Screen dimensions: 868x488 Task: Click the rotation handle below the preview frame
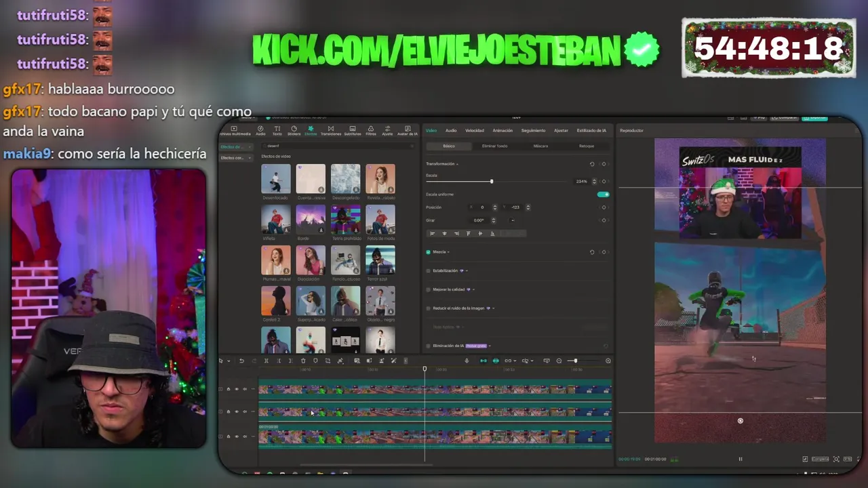pyautogui.click(x=740, y=420)
